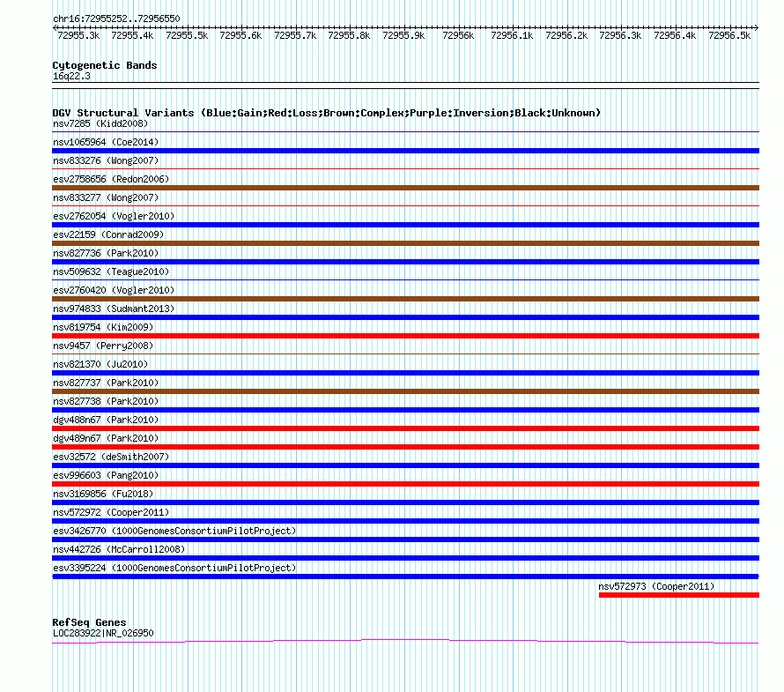
Task: Click the esv2758656 (Redon2006) label
Action: tap(111, 179)
